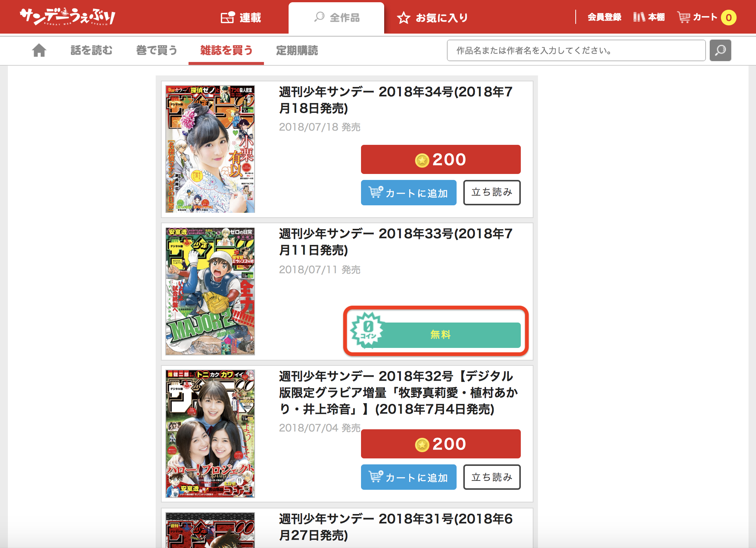Switch to the 全作品 tab
Viewport: 756px width, 548px height.
pyautogui.click(x=336, y=18)
